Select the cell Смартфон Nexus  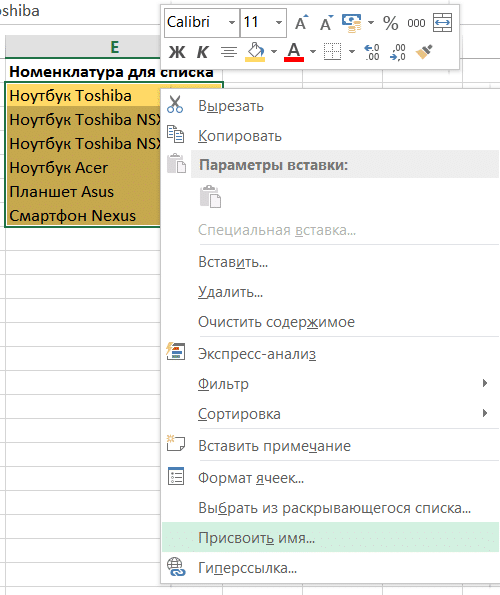[x=83, y=215]
